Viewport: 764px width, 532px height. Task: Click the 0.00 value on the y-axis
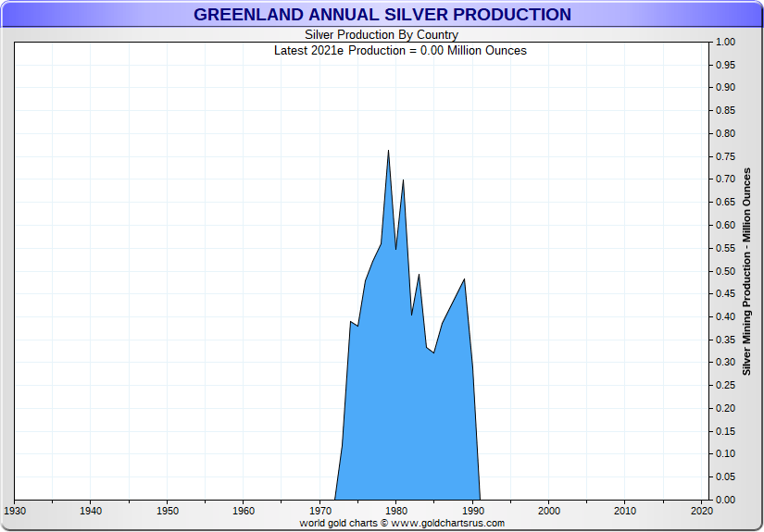tap(725, 500)
